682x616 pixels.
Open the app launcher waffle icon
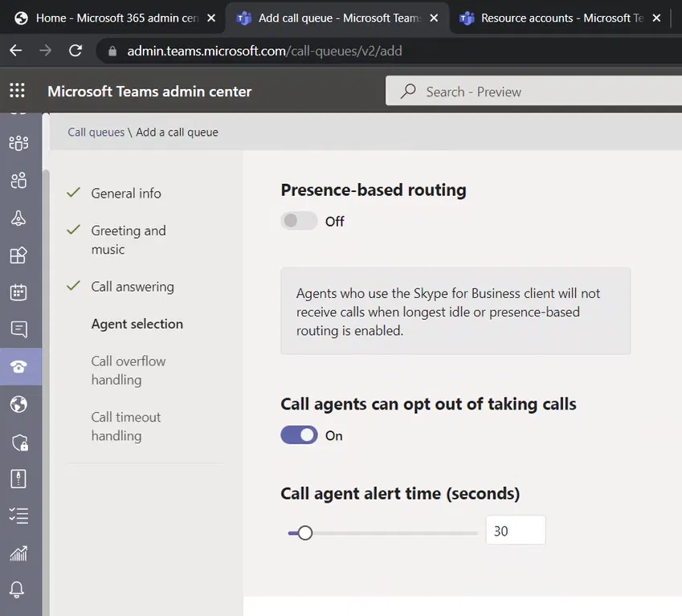click(17, 91)
